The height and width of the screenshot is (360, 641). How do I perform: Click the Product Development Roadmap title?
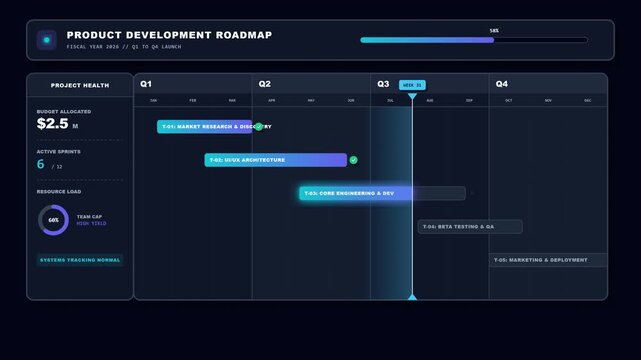coord(169,35)
